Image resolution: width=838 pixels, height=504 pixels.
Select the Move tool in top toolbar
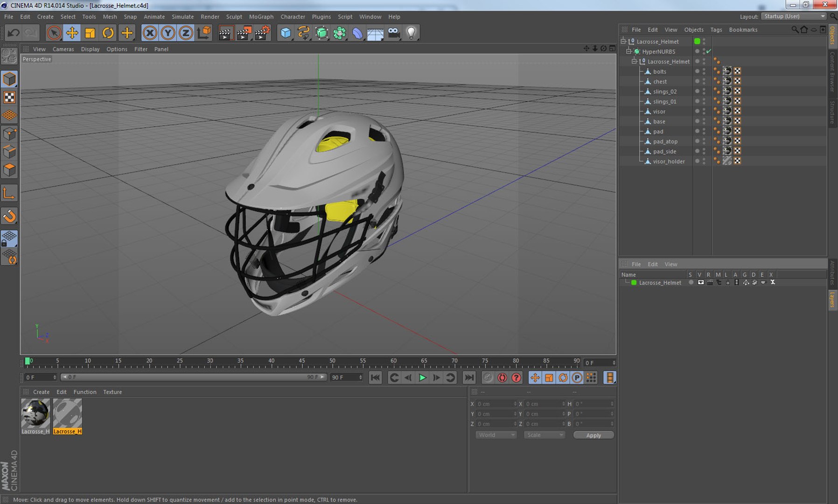72,33
